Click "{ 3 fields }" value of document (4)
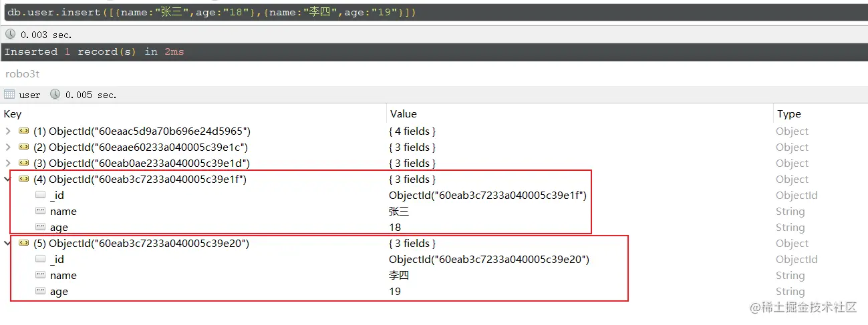Screen dimensions: 868x325 pos(412,180)
